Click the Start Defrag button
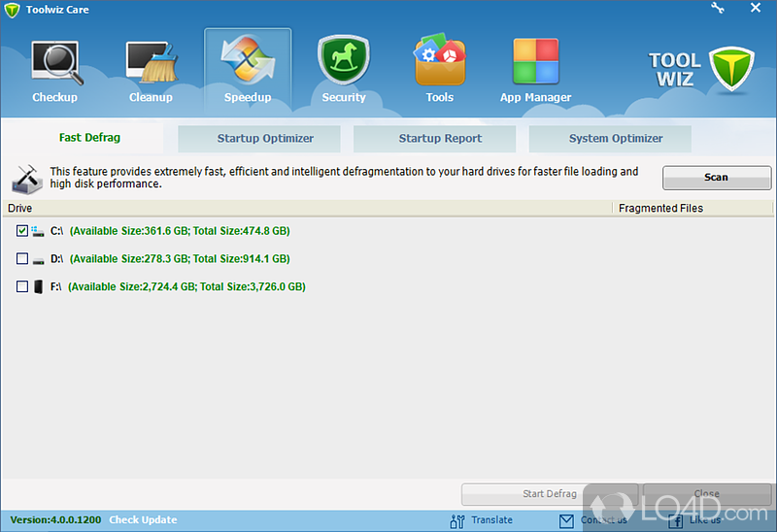The image size is (777, 532). coord(550,494)
